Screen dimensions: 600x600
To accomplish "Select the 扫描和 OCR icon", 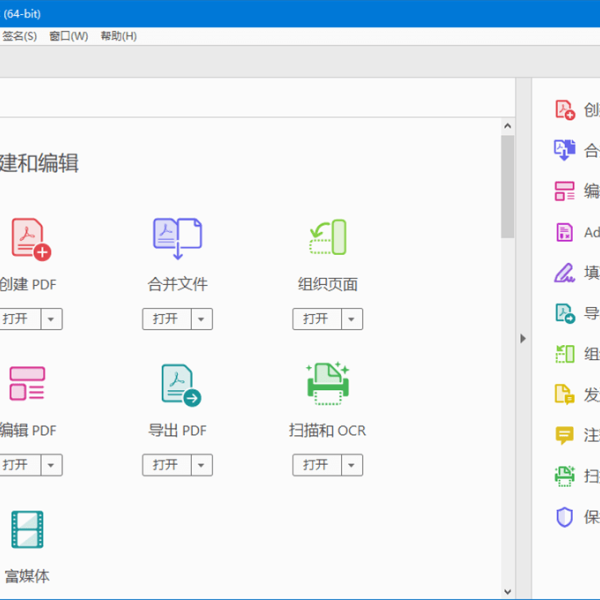I will tap(327, 383).
